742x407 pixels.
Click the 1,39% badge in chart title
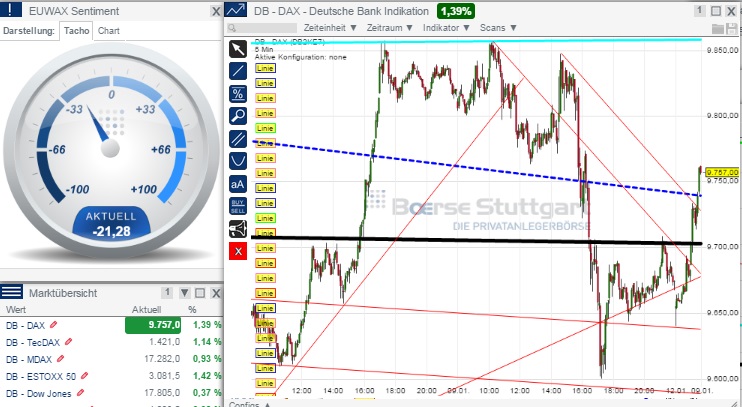point(456,11)
